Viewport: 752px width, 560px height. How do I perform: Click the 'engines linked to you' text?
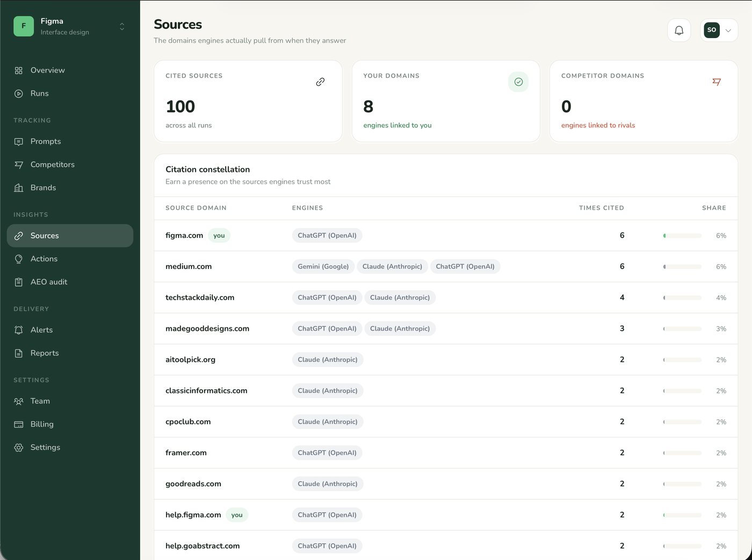[397, 125]
